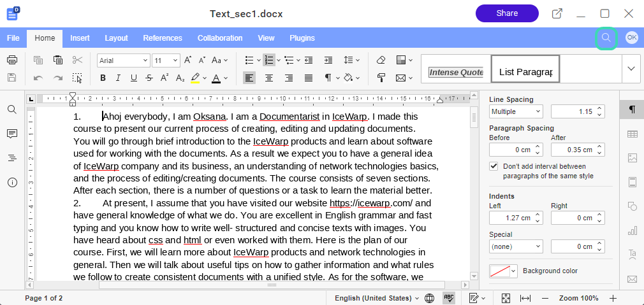This screenshot has width=644, height=305.
Task: Click the document language globe icon
Action: pos(429,298)
